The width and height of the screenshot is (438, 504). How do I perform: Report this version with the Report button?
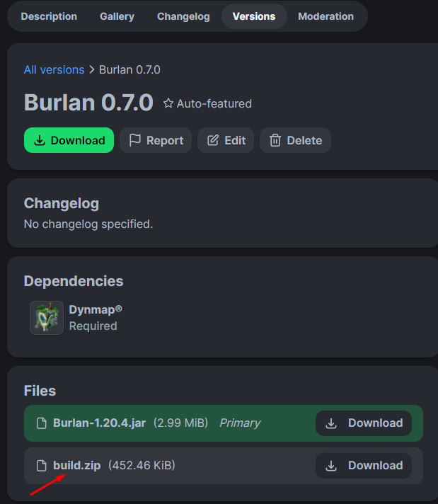coord(156,140)
